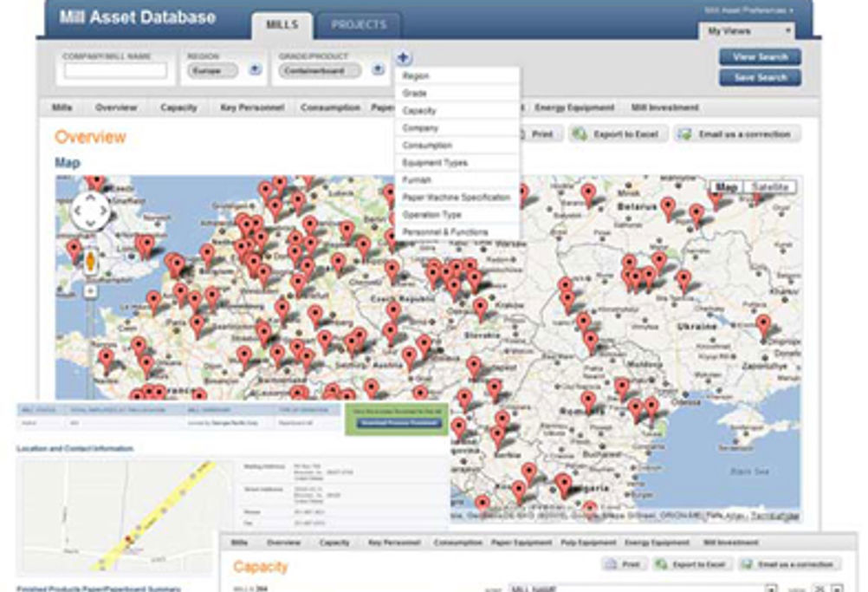Image resolution: width=868 pixels, height=592 pixels.
Task: Click the Excel icon in Capacity panel
Action: pos(662,564)
